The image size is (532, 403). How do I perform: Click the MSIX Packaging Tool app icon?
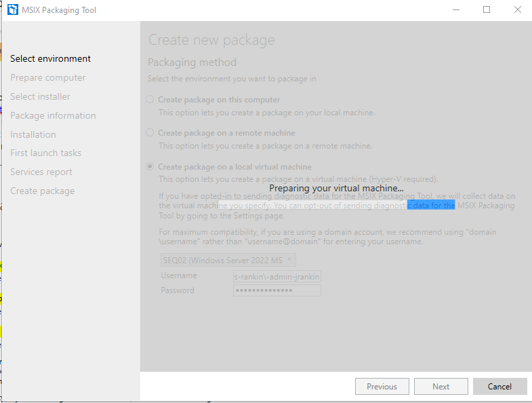12,10
